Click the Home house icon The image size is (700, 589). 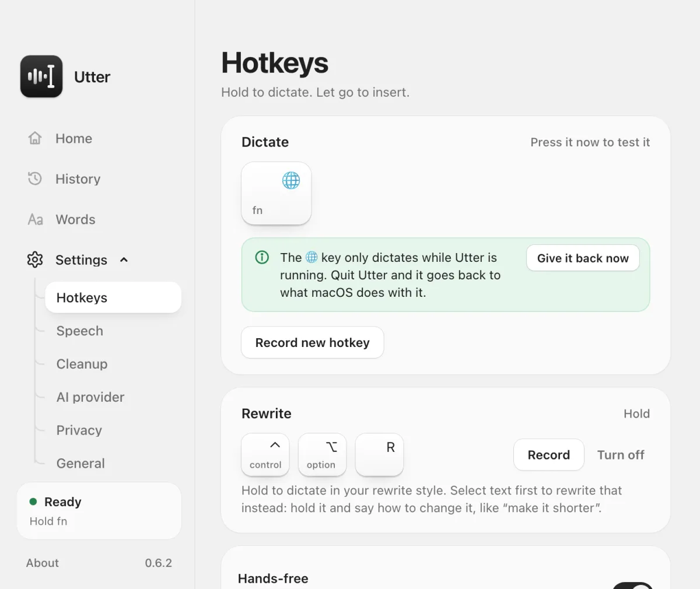pos(35,138)
